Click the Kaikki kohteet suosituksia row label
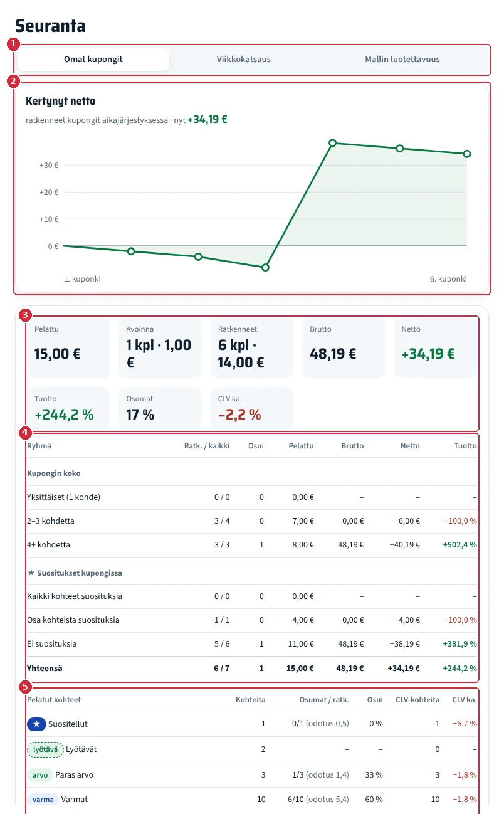Screen dimensions: 504x814 tap(75, 596)
